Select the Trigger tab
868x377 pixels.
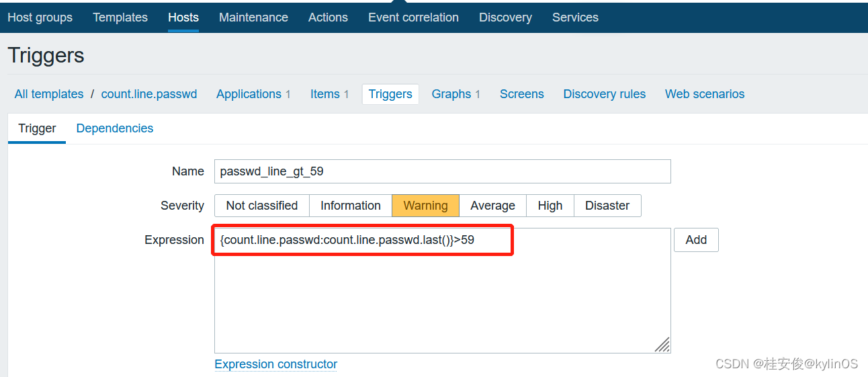37,128
